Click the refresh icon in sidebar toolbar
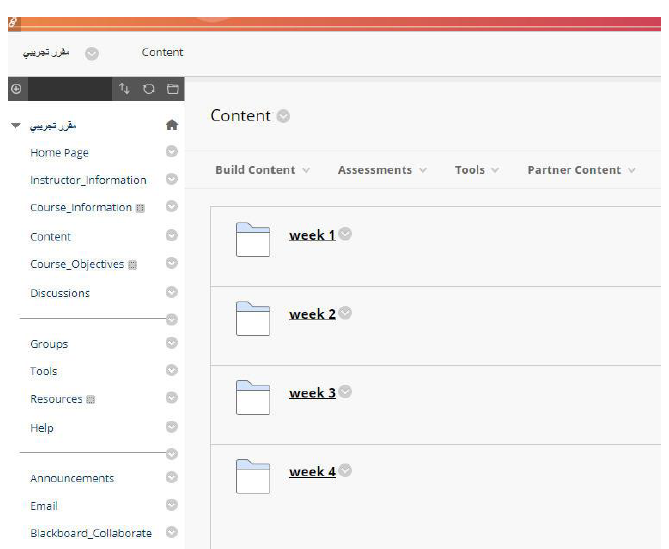 click(148, 89)
